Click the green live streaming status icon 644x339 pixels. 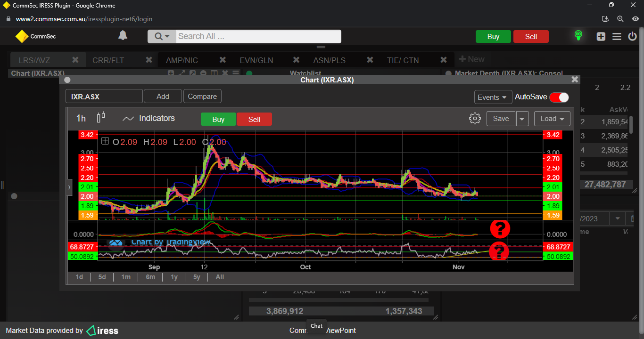tap(578, 36)
